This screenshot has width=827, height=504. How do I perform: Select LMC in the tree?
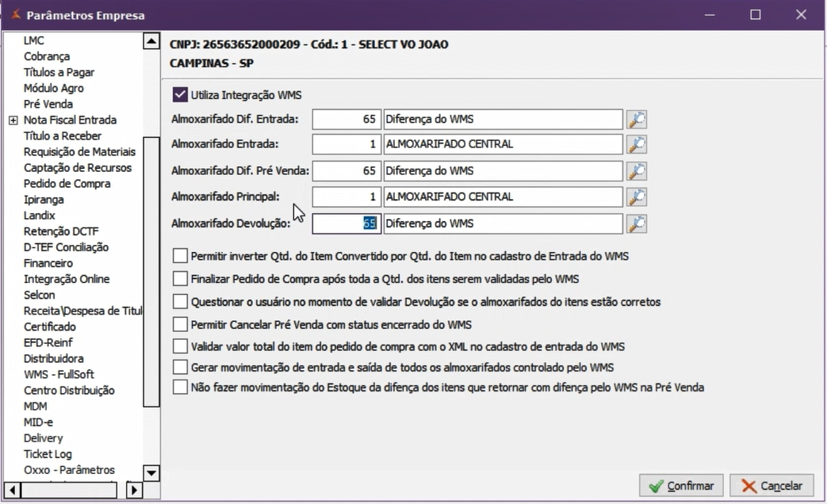(34, 40)
